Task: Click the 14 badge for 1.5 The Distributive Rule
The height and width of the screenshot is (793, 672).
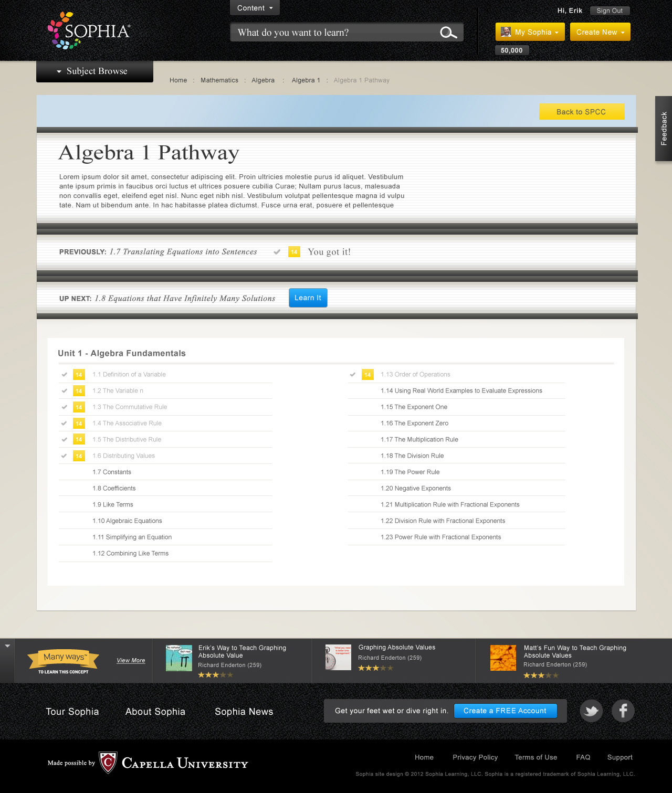Action: click(79, 440)
